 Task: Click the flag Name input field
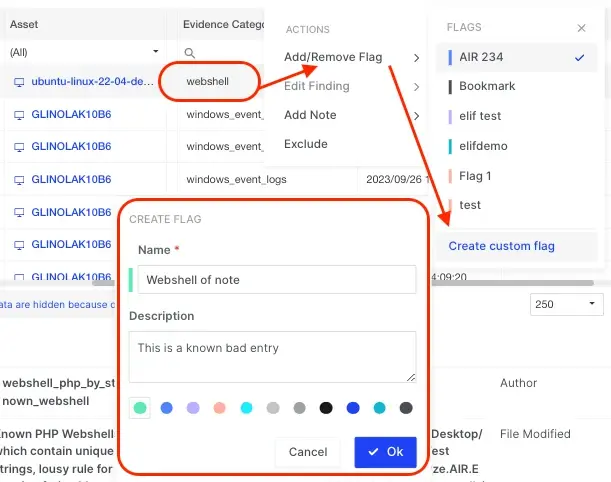point(275,280)
